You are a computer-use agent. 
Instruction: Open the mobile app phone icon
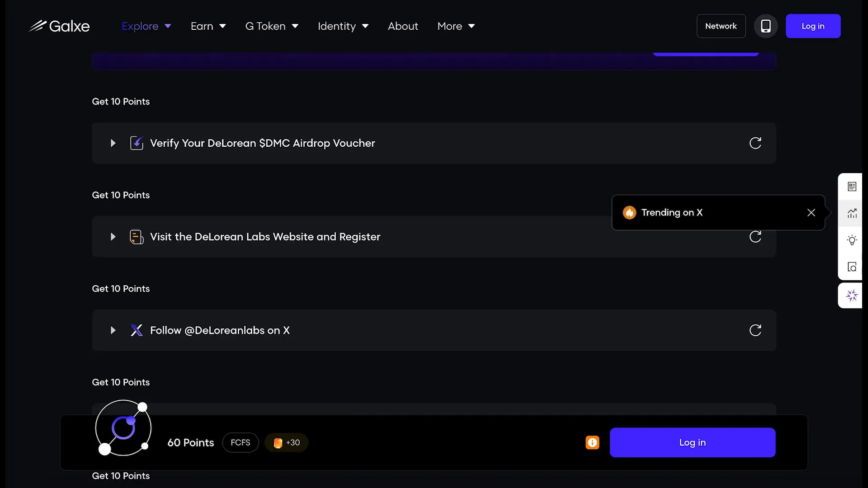[766, 26]
